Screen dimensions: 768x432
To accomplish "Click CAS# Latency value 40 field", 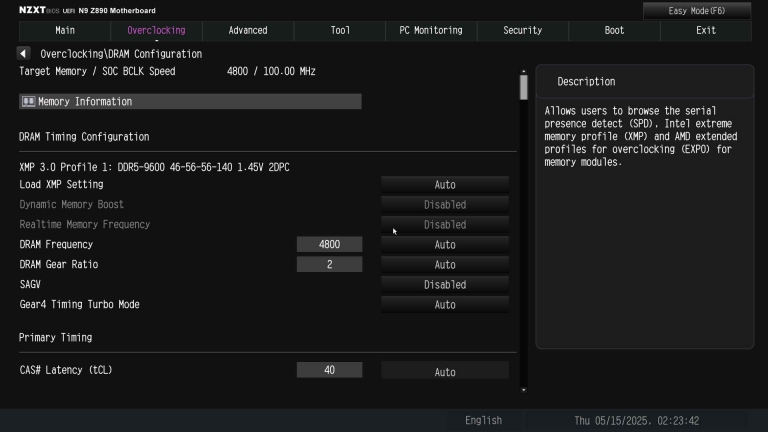I will [x=329, y=370].
